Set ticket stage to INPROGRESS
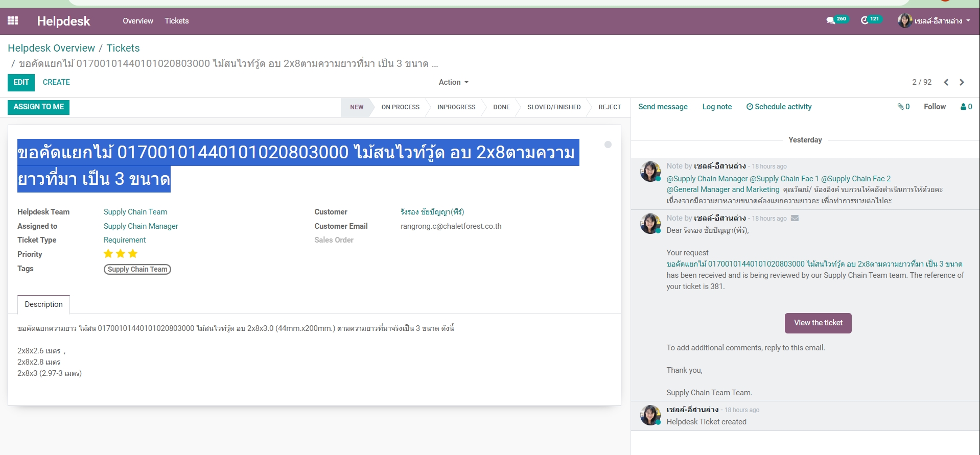980x455 pixels. click(x=456, y=107)
